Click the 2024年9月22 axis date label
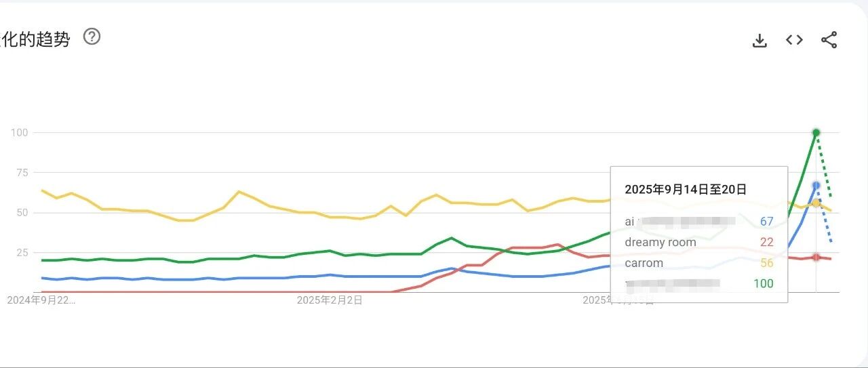The height and width of the screenshot is (368, 868). coord(41,300)
